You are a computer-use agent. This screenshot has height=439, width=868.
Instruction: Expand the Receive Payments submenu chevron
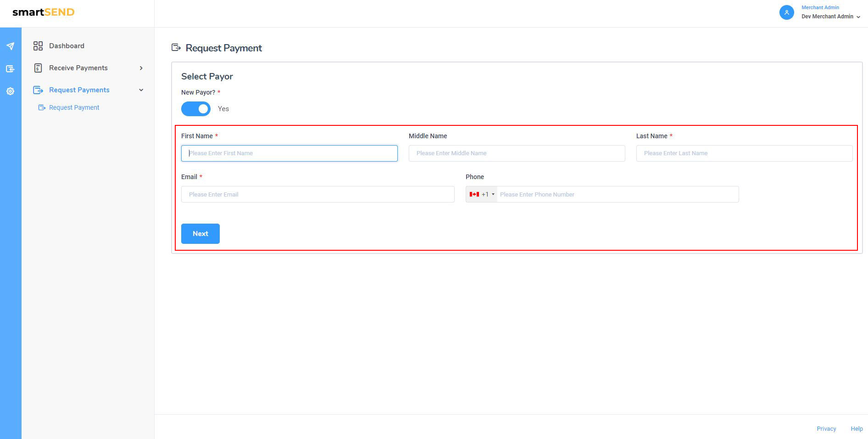pyautogui.click(x=141, y=68)
